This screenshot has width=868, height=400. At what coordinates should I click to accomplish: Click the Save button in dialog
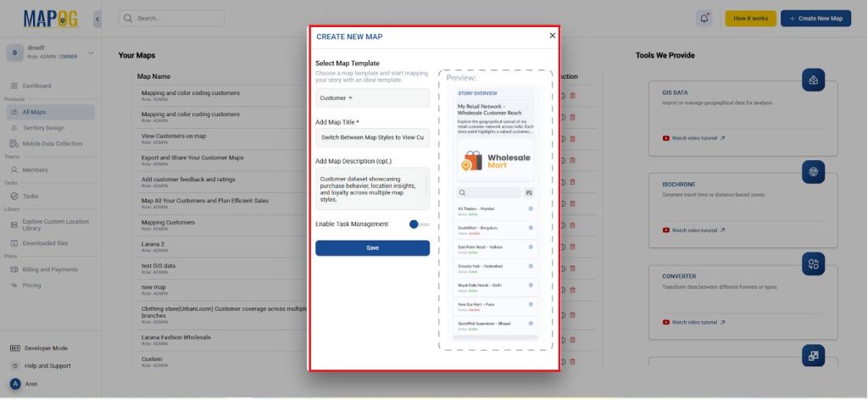[373, 247]
